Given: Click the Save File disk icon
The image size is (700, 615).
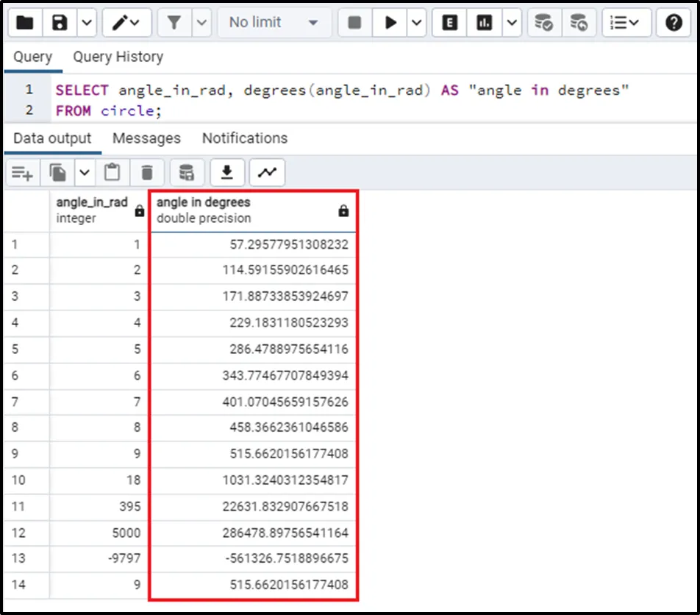Looking at the screenshot, I should [x=60, y=23].
